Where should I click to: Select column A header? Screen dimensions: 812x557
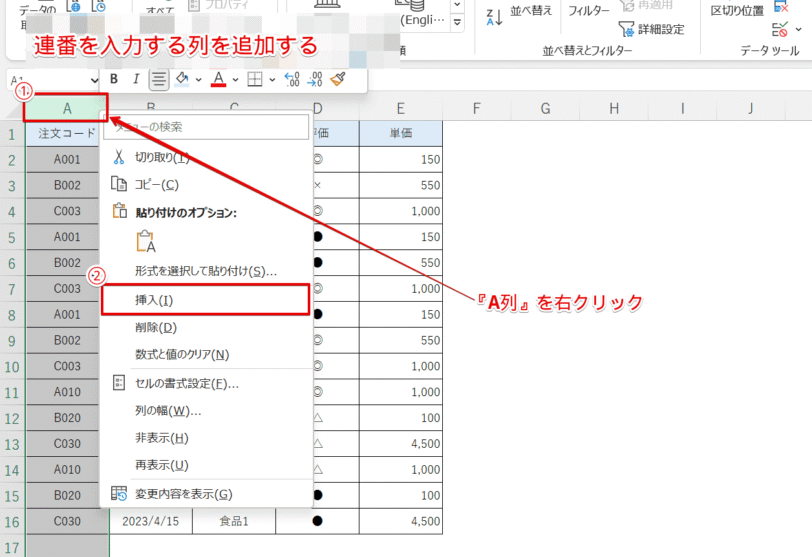(66, 108)
